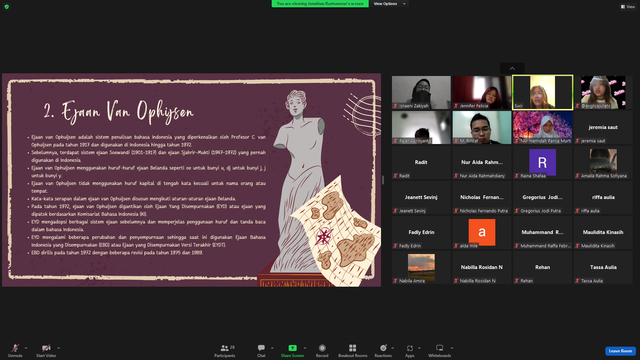Select aida mile's orange avatar tile
The height and width of the screenshot is (360, 640).
coord(482,232)
